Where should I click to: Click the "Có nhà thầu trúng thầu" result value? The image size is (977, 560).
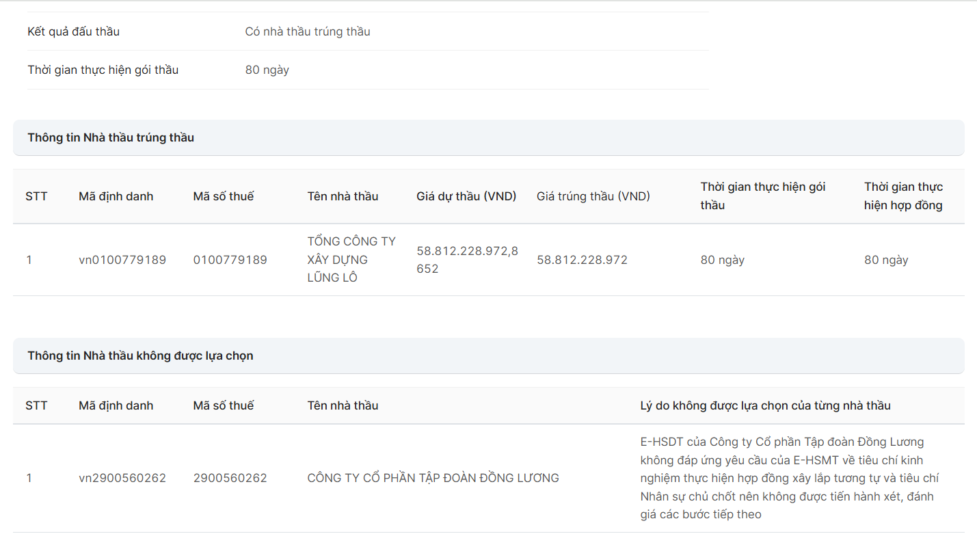(x=308, y=31)
